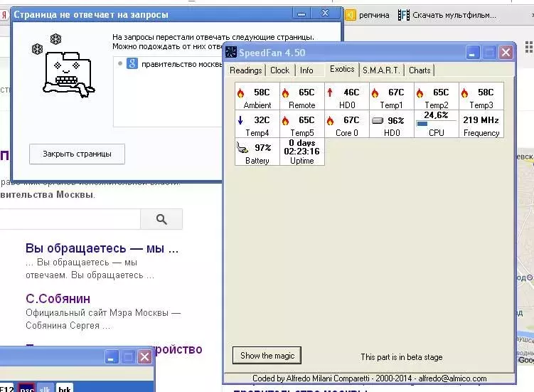Image resolution: width=534 pixels, height=392 pixels.
Task: Click the This part is in beta stage text
Action: pos(402,357)
